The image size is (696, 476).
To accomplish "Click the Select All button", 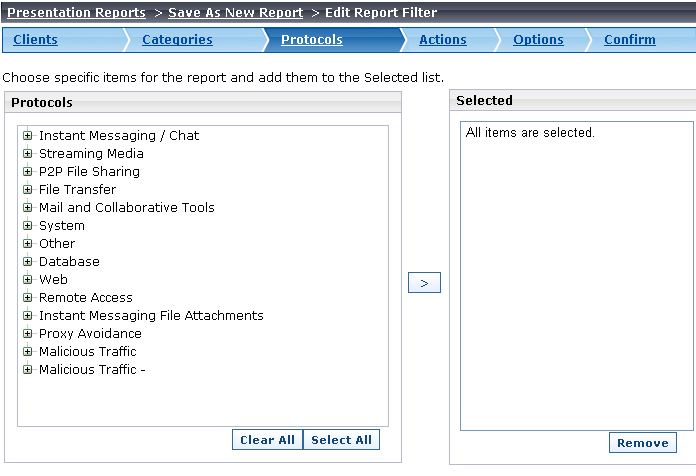I will tap(341, 440).
